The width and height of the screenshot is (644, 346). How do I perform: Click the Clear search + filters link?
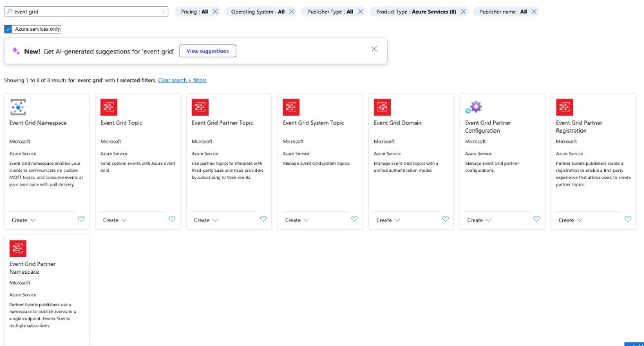(182, 80)
